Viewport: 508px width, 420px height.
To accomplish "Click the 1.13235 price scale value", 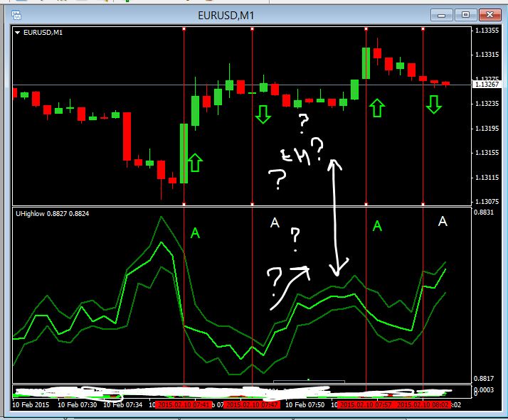I will click(487, 104).
